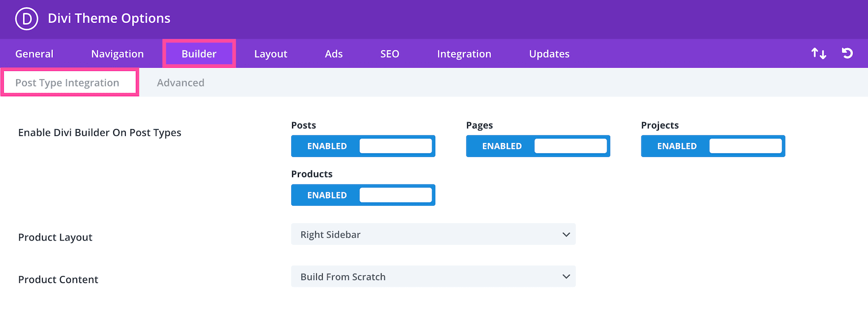Click the Product Content dropdown chevron

coord(566,277)
